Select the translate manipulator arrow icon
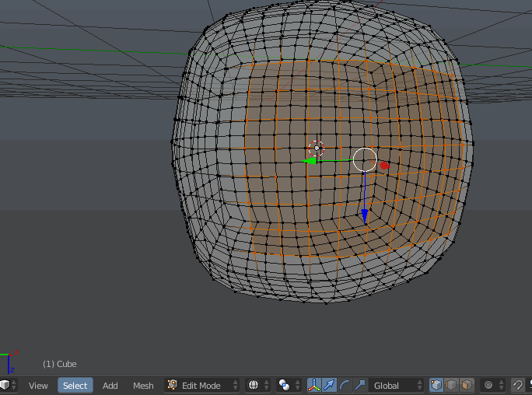 point(329,385)
